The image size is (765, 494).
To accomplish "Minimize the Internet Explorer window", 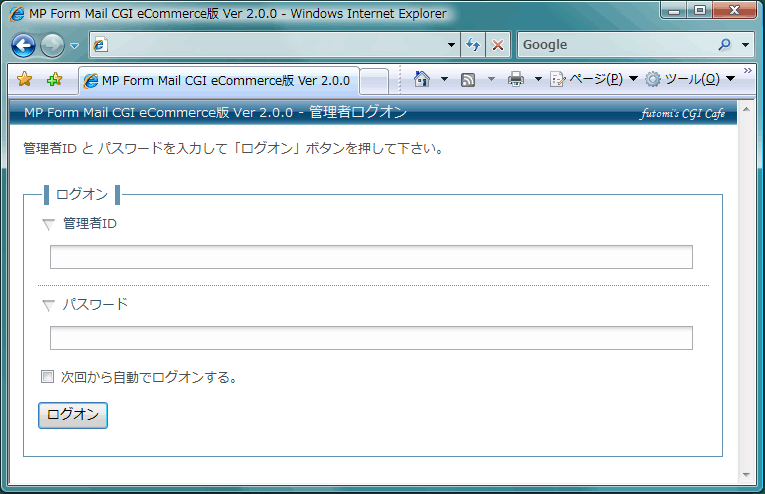I will click(x=674, y=10).
